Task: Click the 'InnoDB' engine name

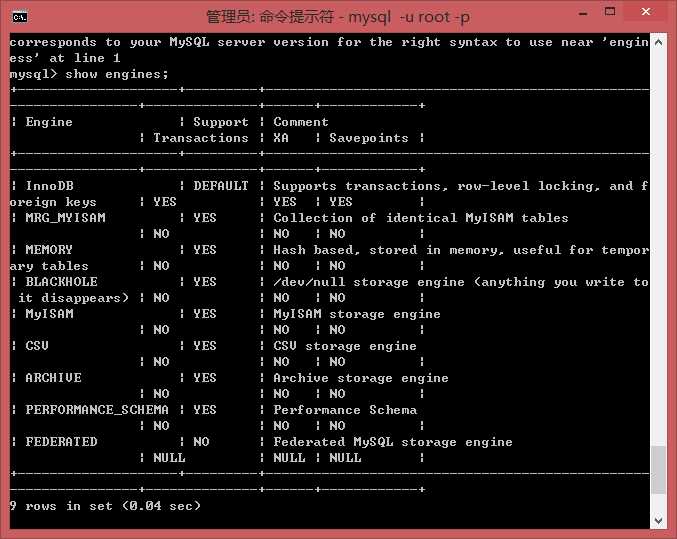Action: (x=49, y=186)
